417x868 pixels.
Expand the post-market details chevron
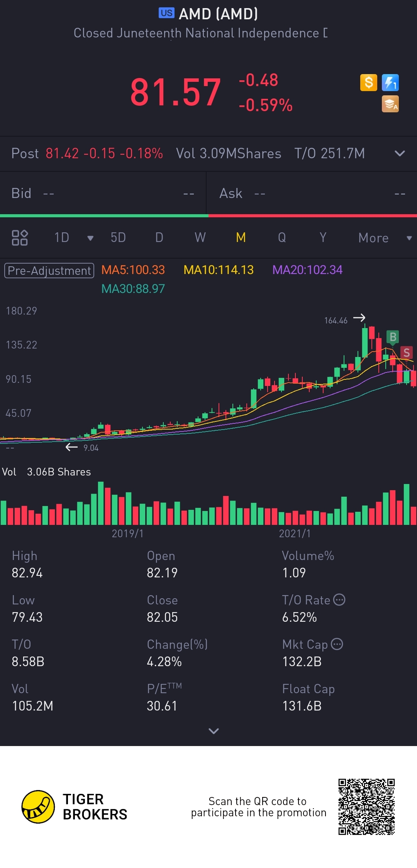click(400, 154)
